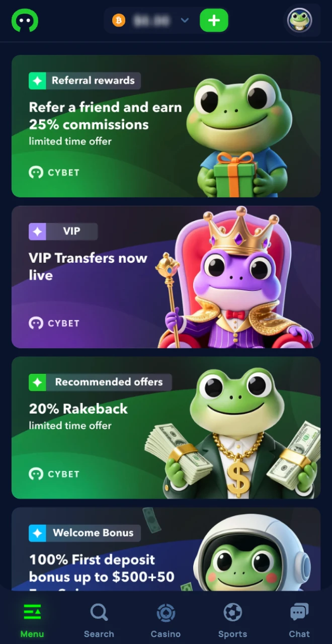Go to the Casino tab
Screen dimensions: 332x644
click(165, 621)
